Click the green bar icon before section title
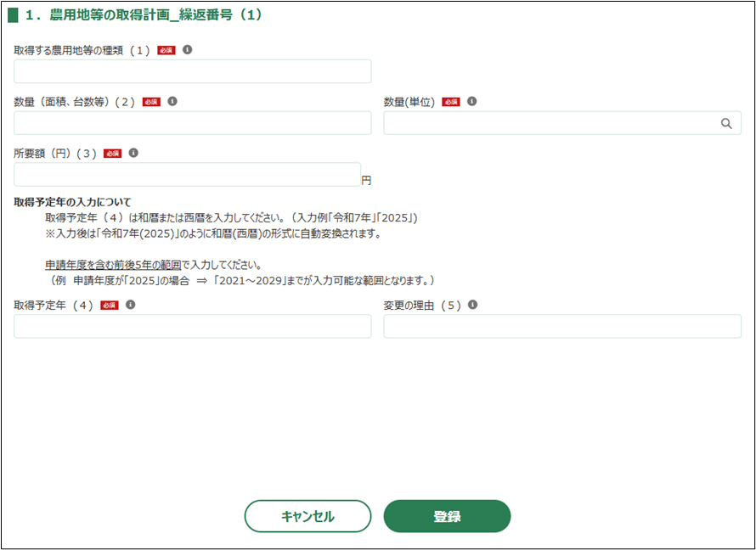The height and width of the screenshot is (550, 756). (13, 15)
